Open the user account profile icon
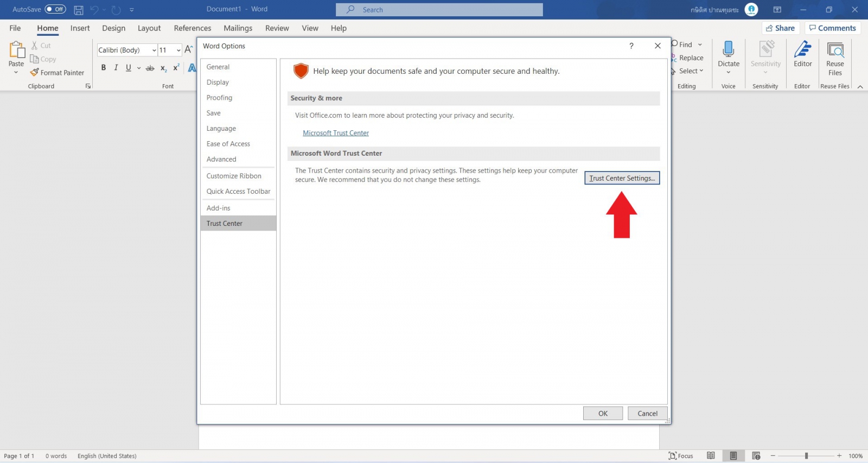Image resolution: width=868 pixels, height=463 pixels. (x=751, y=9)
